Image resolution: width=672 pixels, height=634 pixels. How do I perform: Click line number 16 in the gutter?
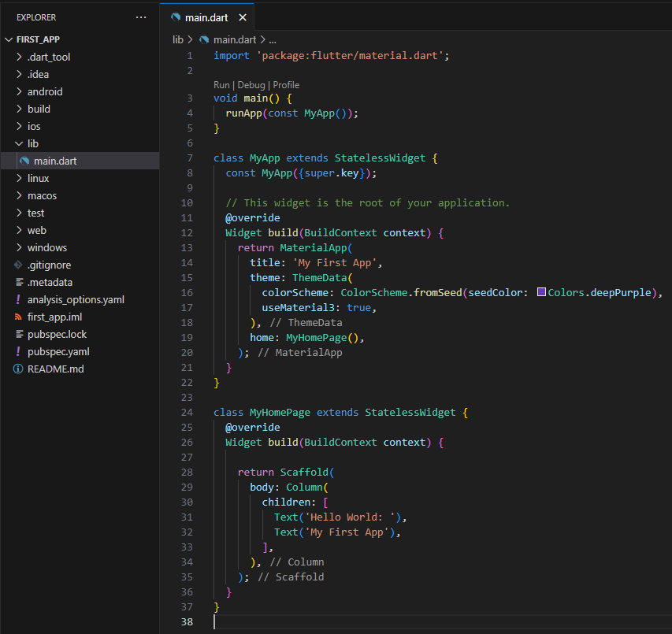point(187,292)
